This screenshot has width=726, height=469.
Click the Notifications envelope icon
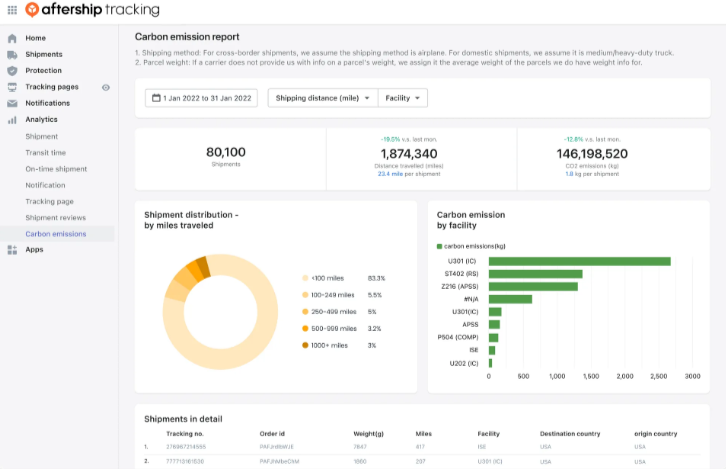(12, 103)
